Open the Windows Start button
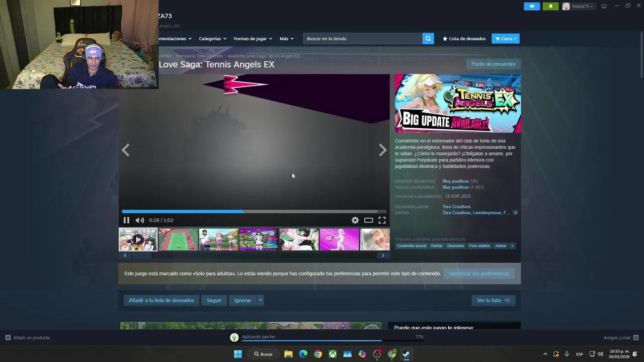 point(237,354)
